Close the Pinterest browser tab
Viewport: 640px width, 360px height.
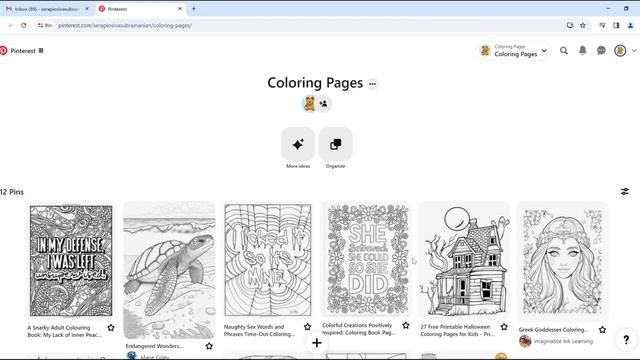180,9
